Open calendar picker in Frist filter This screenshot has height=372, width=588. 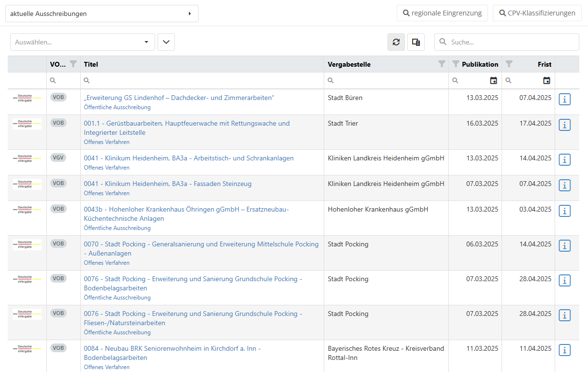click(x=546, y=81)
